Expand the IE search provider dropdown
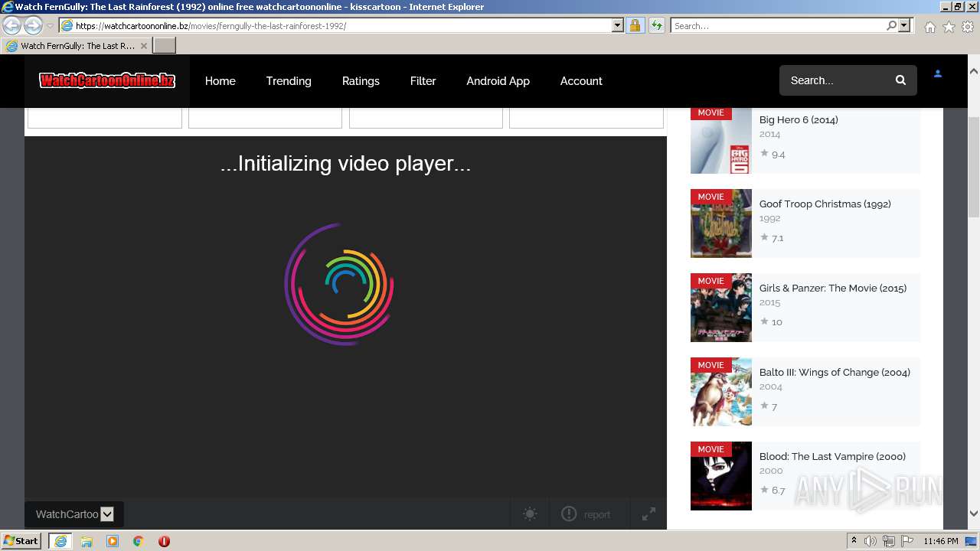 point(904,26)
